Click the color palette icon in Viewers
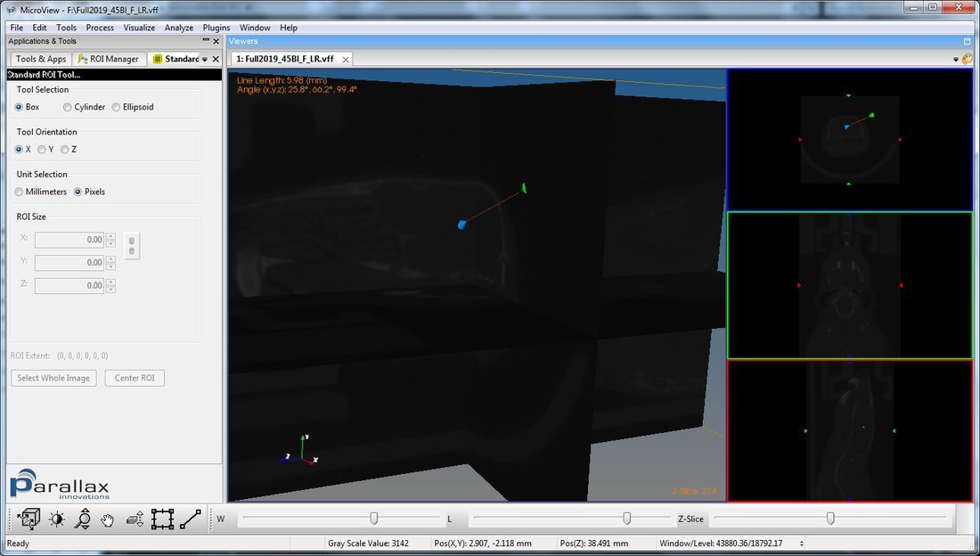The image size is (980, 556). 967,59
